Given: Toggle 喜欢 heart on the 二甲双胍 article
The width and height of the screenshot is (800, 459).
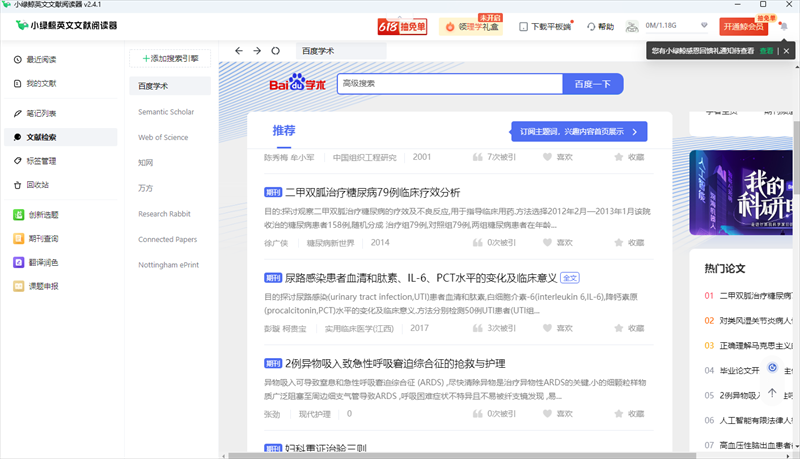Looking at the screenshot, I should tap(547, 242).
